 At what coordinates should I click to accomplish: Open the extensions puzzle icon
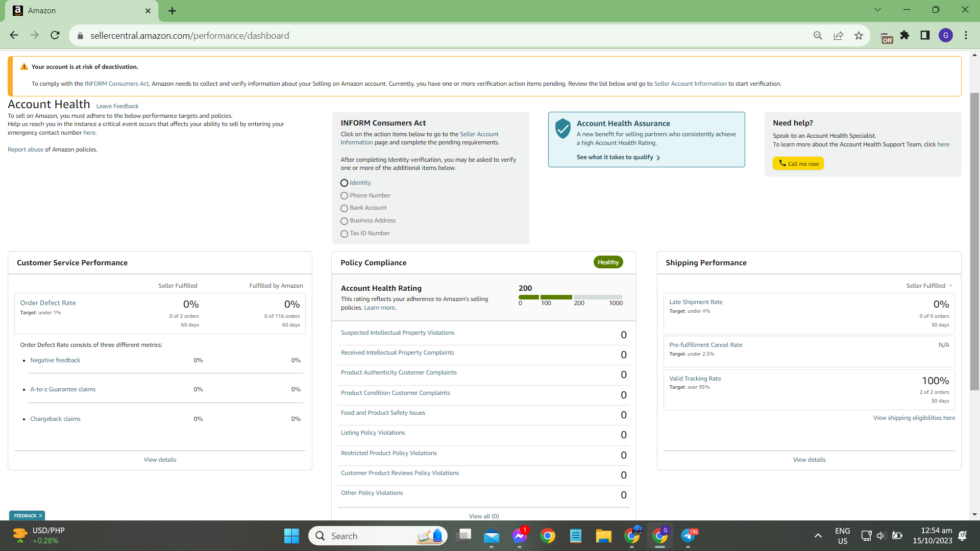coord(905,35)
